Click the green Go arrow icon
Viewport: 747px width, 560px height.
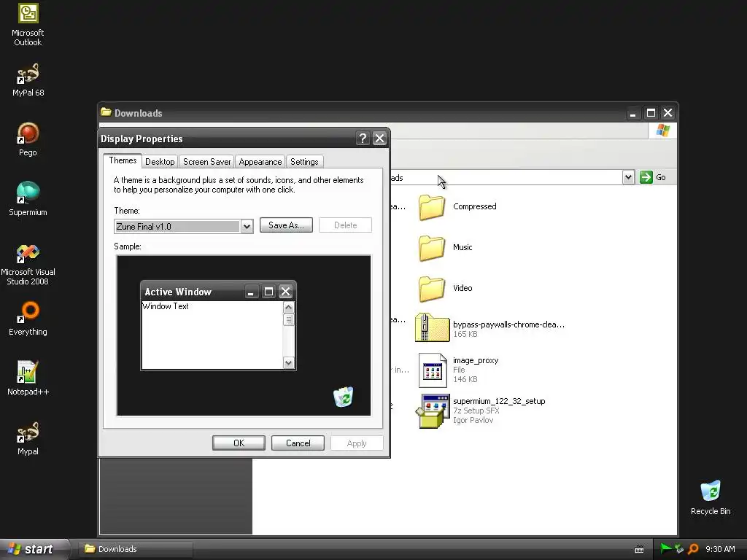tap(646, 177)
